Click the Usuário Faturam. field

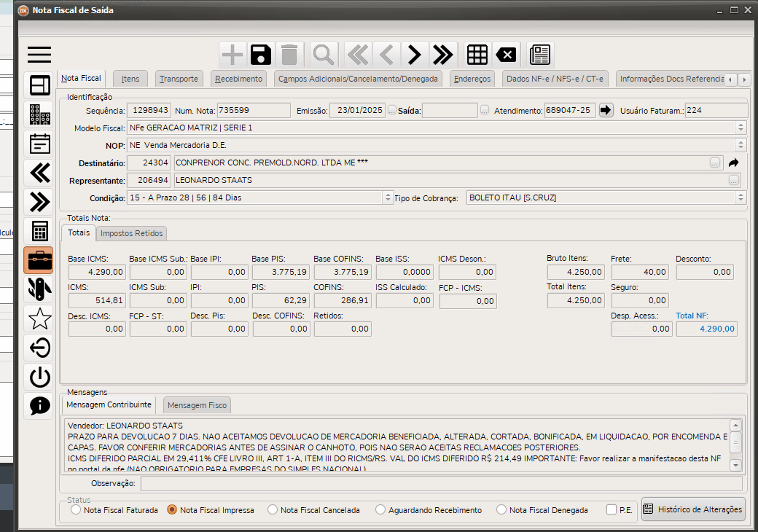pyautogui.click(x=716, y=110)
